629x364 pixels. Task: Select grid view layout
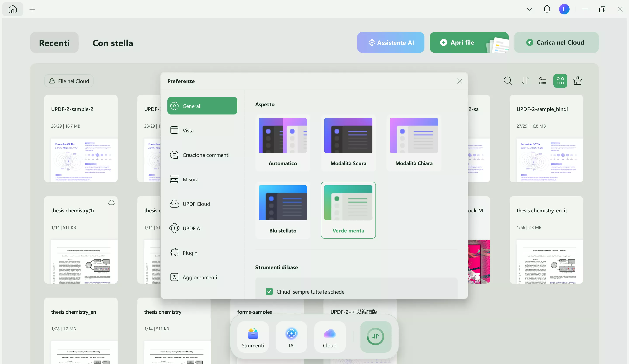560,81
